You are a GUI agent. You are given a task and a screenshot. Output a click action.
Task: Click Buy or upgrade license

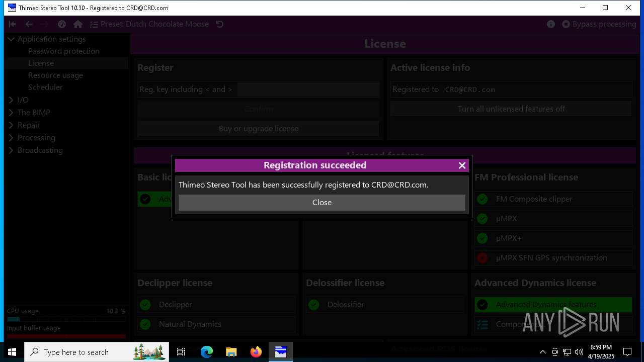pos(259,129)
